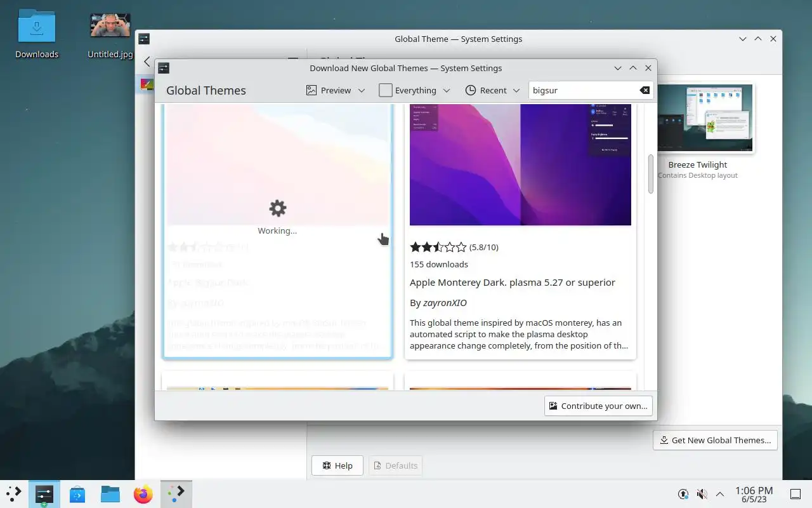Open the Discover software store from taskbar
The image size is (812, 508).
coord(77,494)
